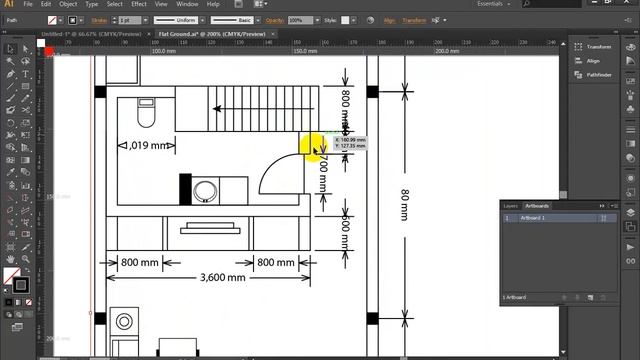Select the Line Segment tool

click(x=10, y=86)
